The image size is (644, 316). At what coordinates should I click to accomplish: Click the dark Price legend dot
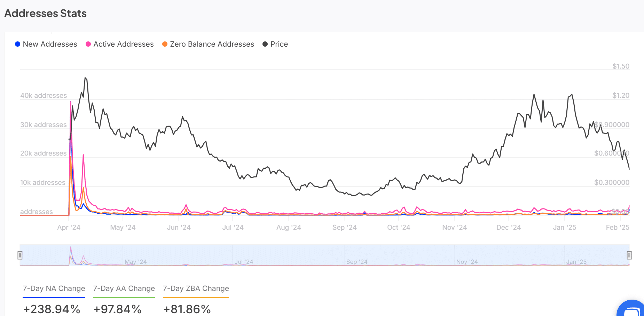pos(265,44)
